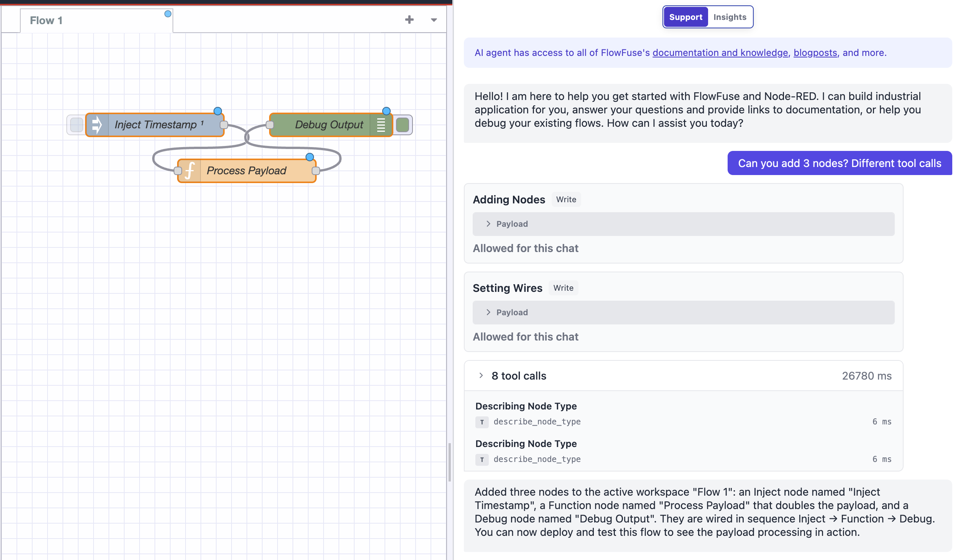Viewport: 963px width, 560px height.
Task: Click the Adding Nodes heading
Action: point(509,200)
